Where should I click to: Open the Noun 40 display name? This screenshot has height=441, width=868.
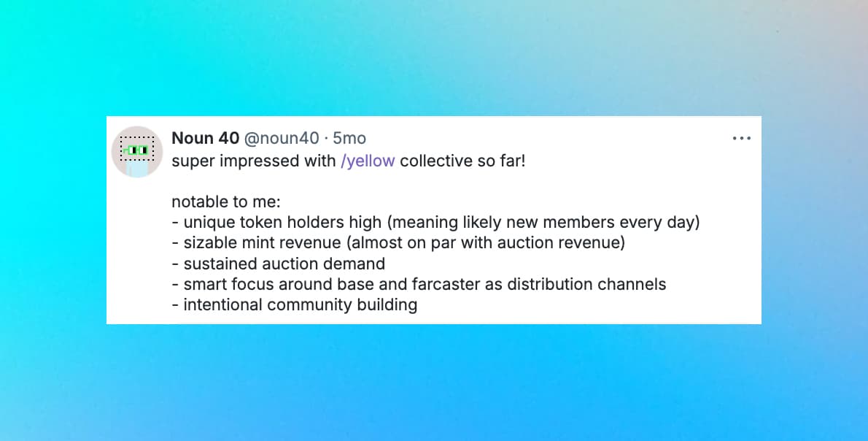pos(205,138)
